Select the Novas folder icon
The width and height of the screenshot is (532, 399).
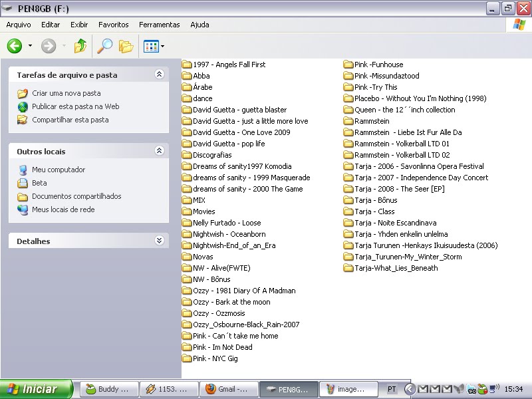[x=187, y=257]
